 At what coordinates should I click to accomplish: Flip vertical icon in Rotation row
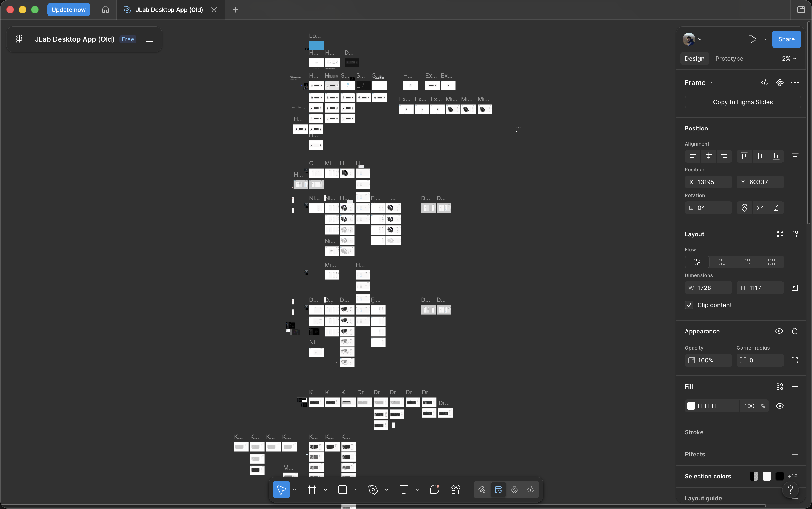click(776, 208)
